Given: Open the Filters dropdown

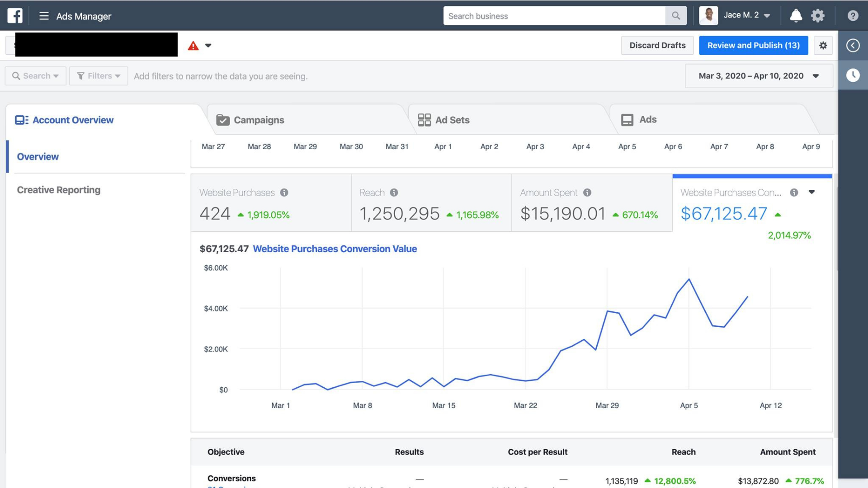Looking at the screenshot, I should 99,76.
